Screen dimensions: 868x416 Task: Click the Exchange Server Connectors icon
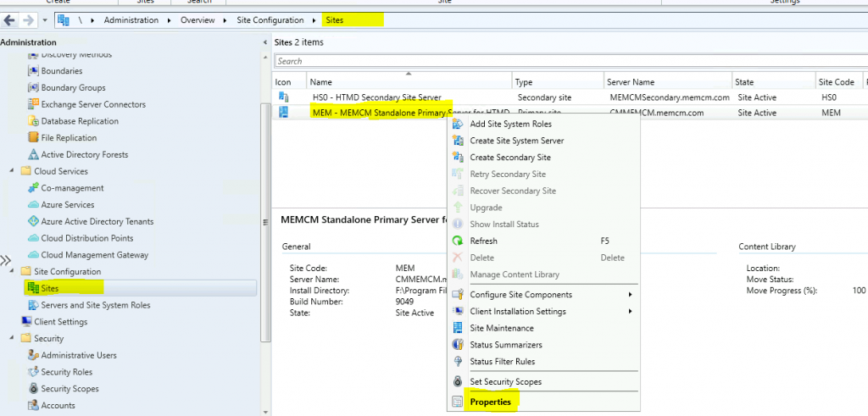[x=33, y=104]
